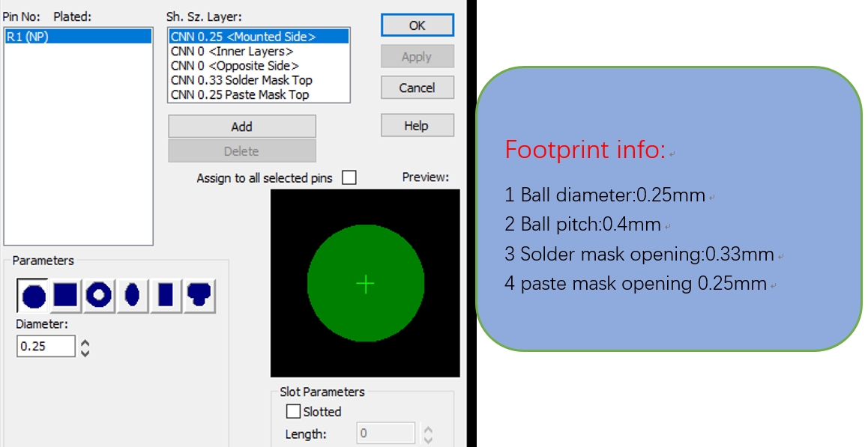868x447 pixels.
Task: Select the rectangular pad shape icon
Action: (x=166, y=294)
